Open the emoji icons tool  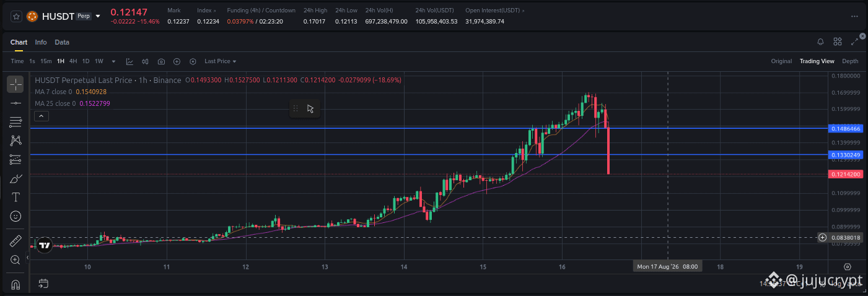tap(15, 216)
